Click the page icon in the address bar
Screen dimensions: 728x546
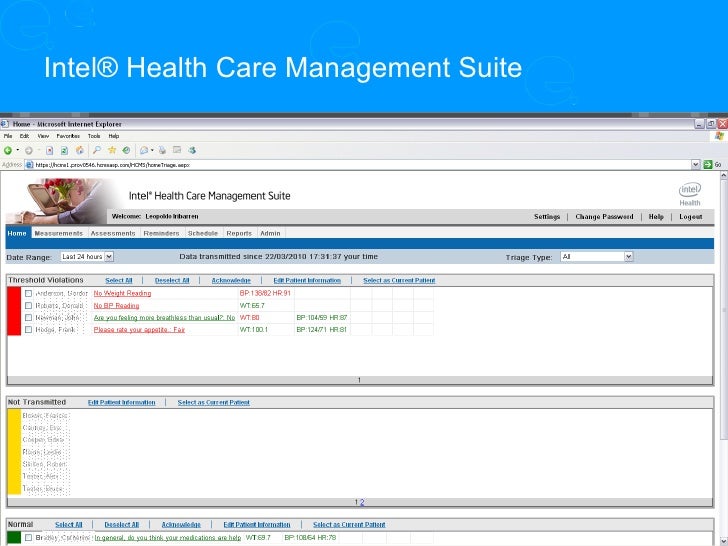29,165
